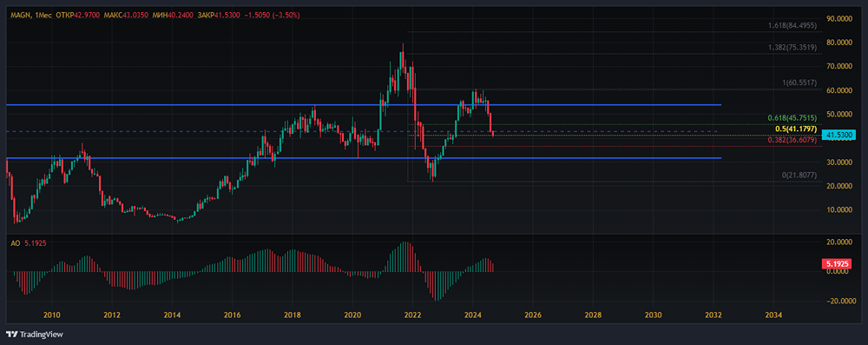This screenshot has height=345, width=868.
Task: Click 60.0000 on the price axis
Action: pos(839,90)
